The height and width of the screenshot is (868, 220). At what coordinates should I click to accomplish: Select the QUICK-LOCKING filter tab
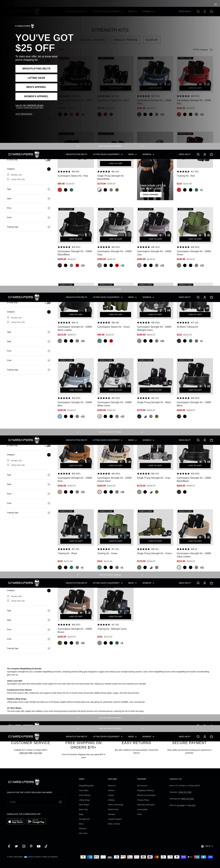(x=93, y=40)
